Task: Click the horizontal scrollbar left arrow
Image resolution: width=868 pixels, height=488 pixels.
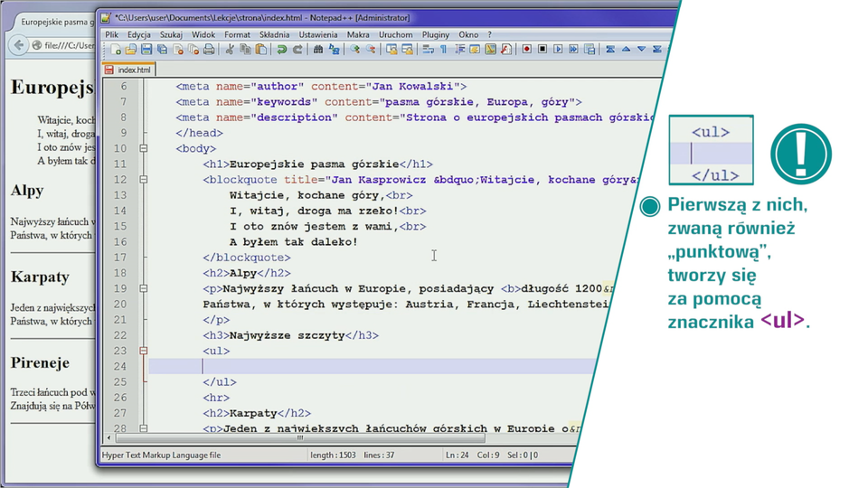Action: click(x=108, y=437)
